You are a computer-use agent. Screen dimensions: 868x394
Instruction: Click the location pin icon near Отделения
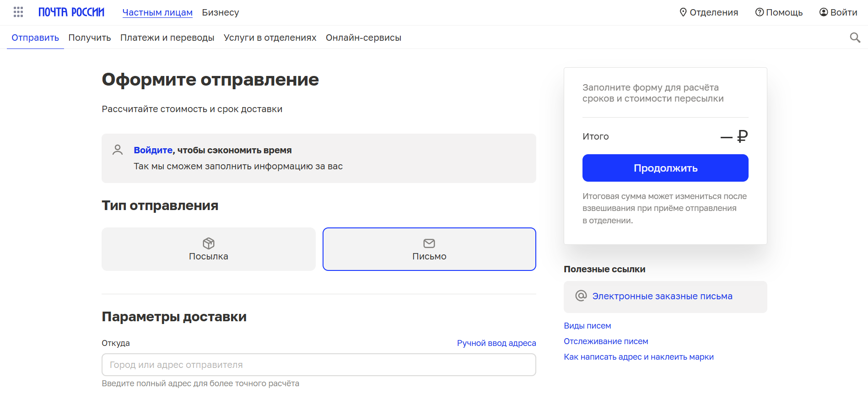pyautogui.click(x=683, y=12)
